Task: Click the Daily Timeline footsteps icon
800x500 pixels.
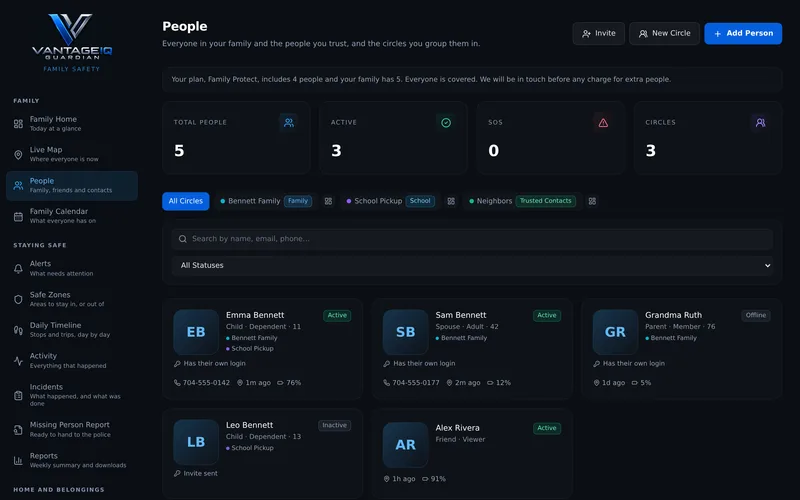Action: [x=18, y=330]
